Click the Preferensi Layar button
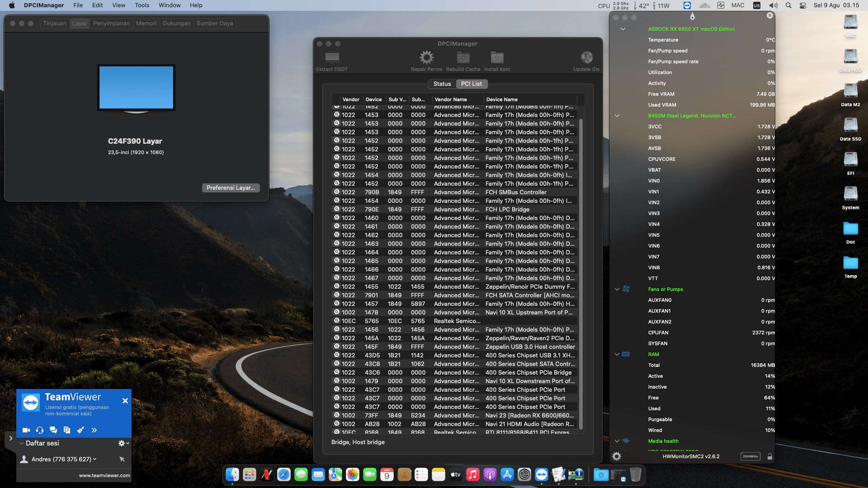Viewport: 868px width, 488px height. pyautogui.click(x=231, y=188)
